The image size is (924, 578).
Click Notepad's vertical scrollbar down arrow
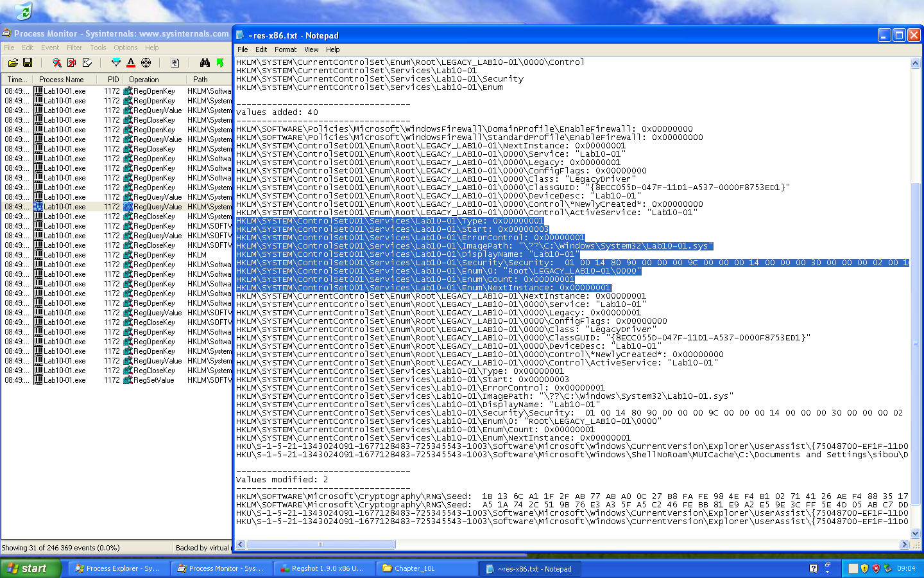click(916, 533)
